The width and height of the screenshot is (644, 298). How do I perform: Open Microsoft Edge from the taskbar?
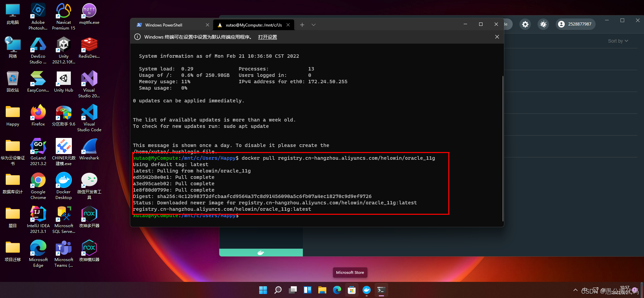pos(337,290)
